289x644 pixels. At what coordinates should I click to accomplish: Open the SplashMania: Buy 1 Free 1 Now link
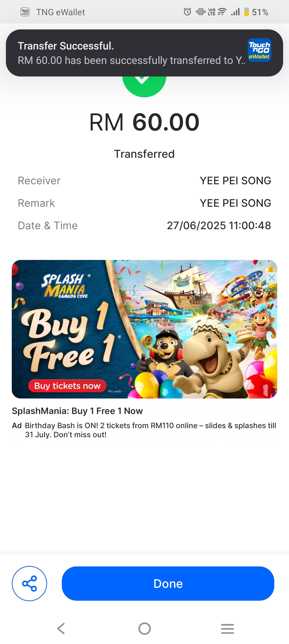(77, 411)
